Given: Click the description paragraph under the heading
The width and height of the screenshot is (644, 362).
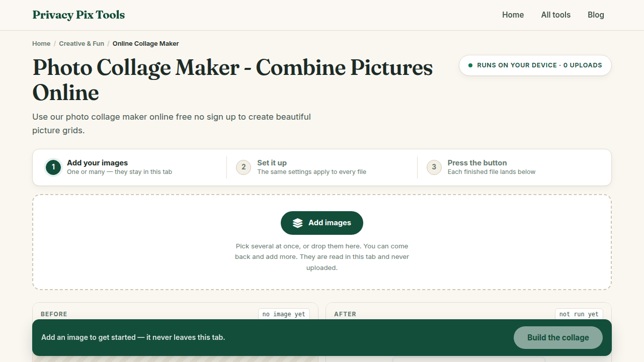Looking at the screenshot, I should coord(172,124).
